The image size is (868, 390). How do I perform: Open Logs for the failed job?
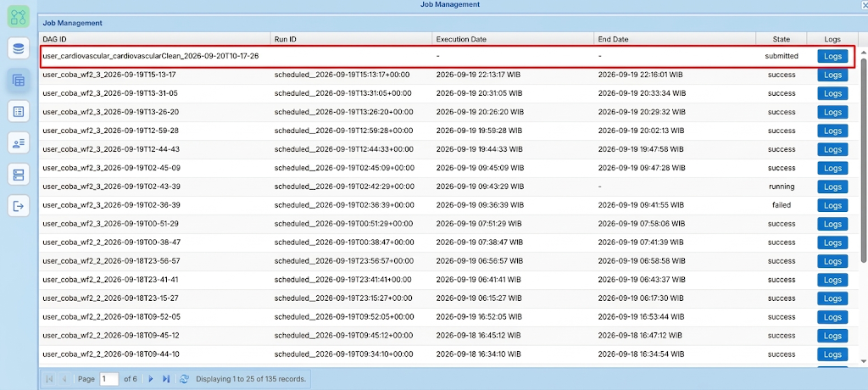(x=832, y=205)
